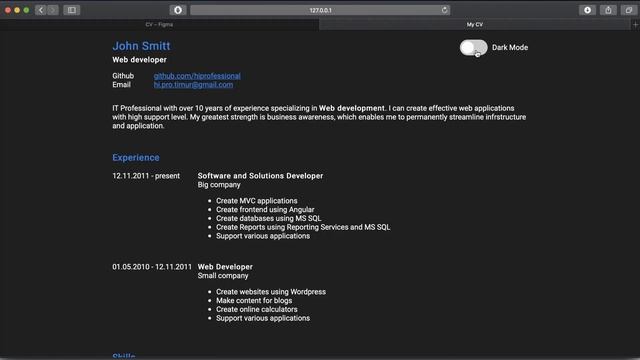Select the My CV tab
640x360 pixels.
475,24
